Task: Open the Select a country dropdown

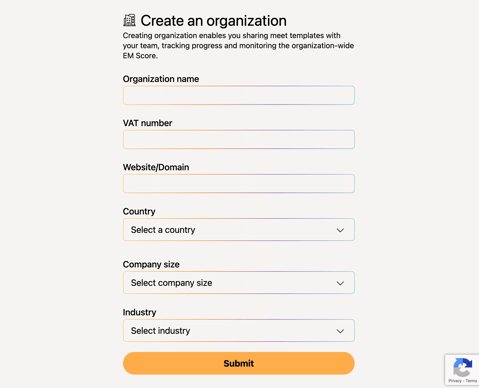Action: click(x=239, y=230)
